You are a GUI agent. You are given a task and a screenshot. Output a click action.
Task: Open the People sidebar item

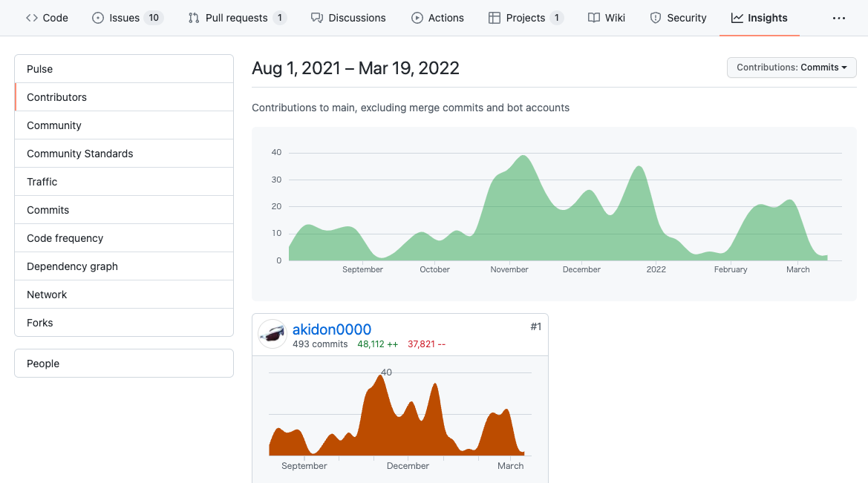[x=124, y=364]
